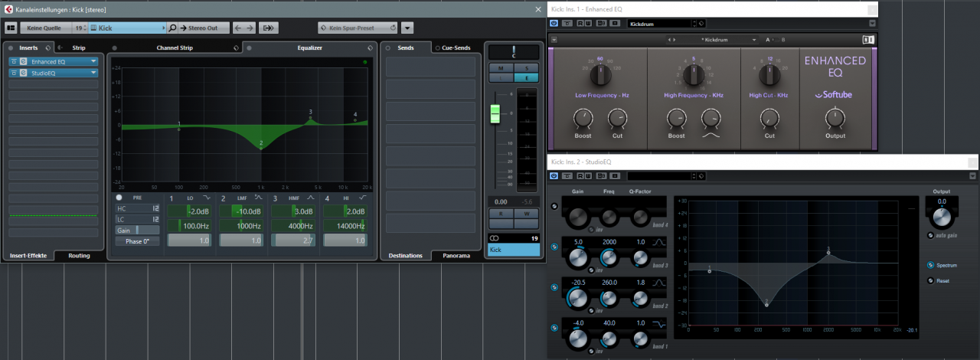Click StudioEQ band 2 filter shape icon
This screenshot has width=980, height=360.
pos(660,283)
